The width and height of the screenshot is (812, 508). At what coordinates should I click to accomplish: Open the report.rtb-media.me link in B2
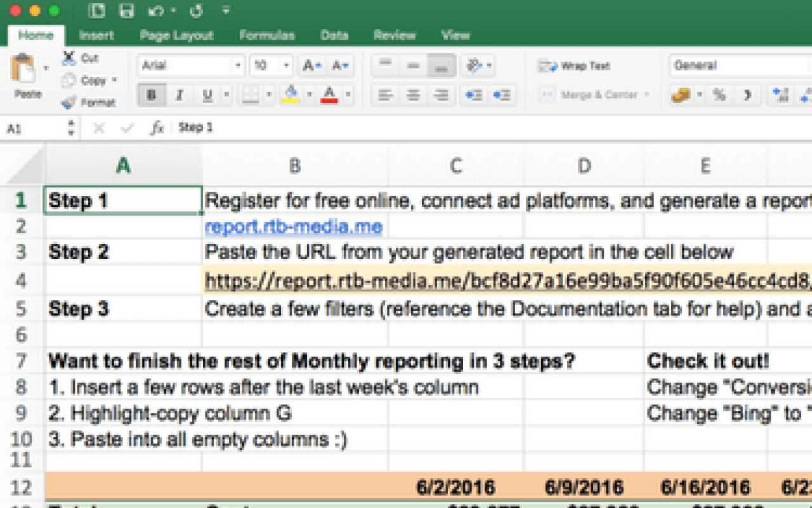294,227
